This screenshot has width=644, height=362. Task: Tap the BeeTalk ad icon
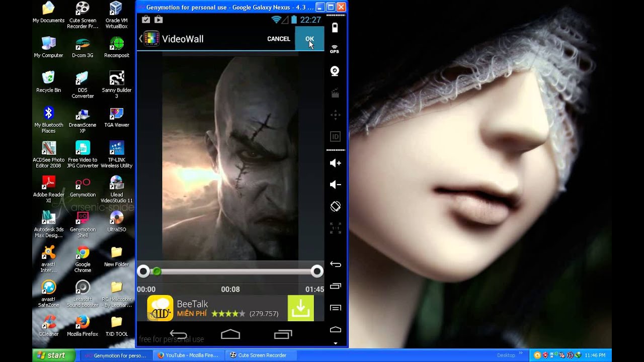coord(160,308)
